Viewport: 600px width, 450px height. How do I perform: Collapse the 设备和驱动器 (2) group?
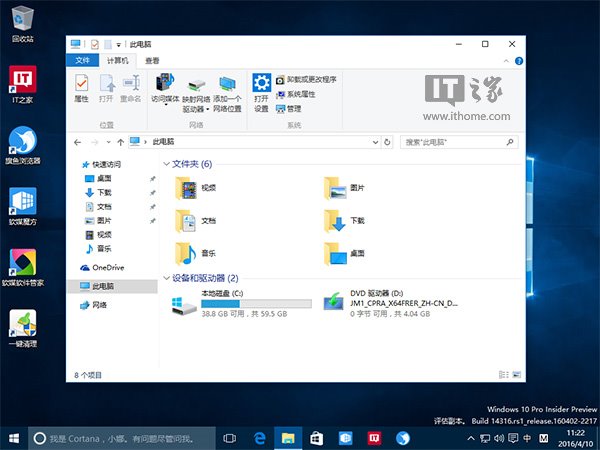[166, 277]
